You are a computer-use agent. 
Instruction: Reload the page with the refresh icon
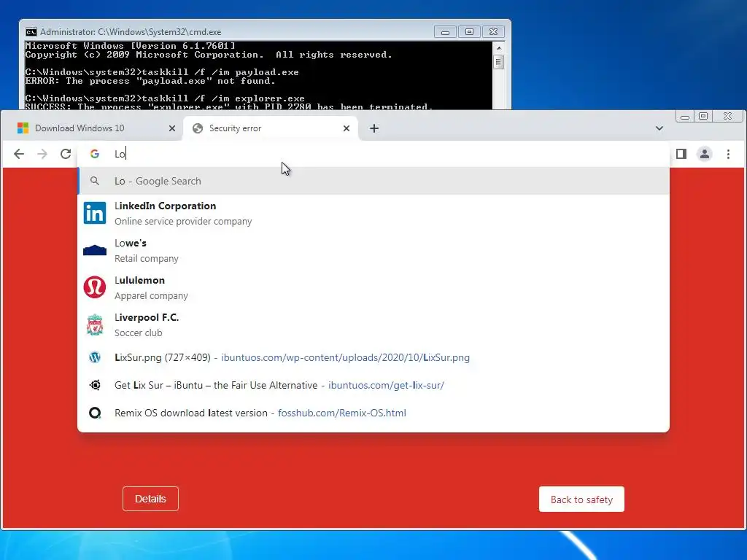[x=66, y=154]
